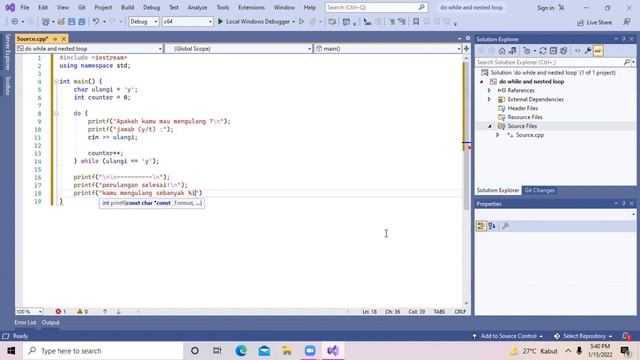Viewport: 640px width, 360px height.
Task: Click the start without debugging play outline icon
Action: [302, 22]
